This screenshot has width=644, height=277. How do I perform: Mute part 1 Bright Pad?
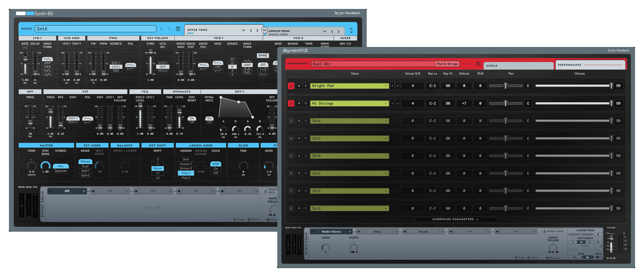click(x=299, y=86)
